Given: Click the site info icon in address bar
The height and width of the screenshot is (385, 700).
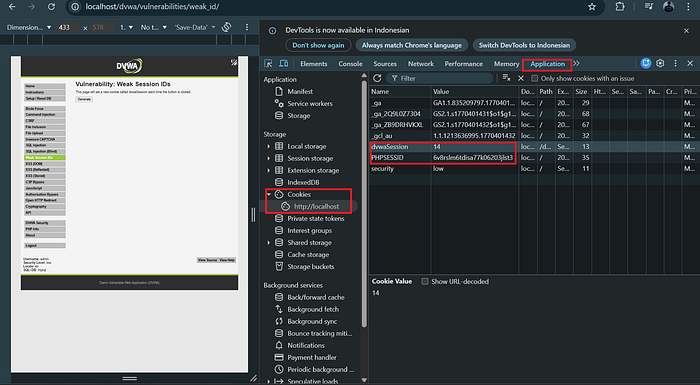Looking at the screenshot, I should coord(76,7).
